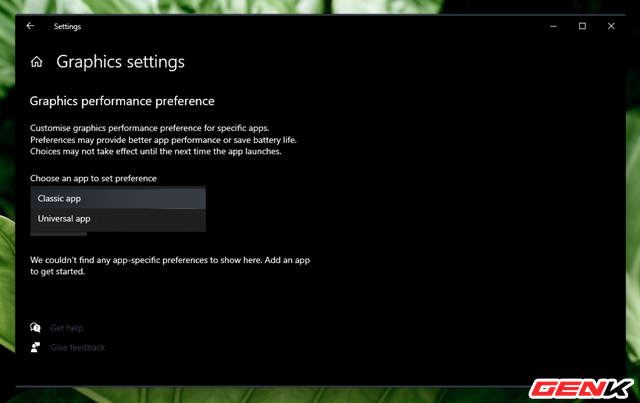Screen dimensions: 640x403
Task: Click the Give feedback person icon
Action: 36,347
